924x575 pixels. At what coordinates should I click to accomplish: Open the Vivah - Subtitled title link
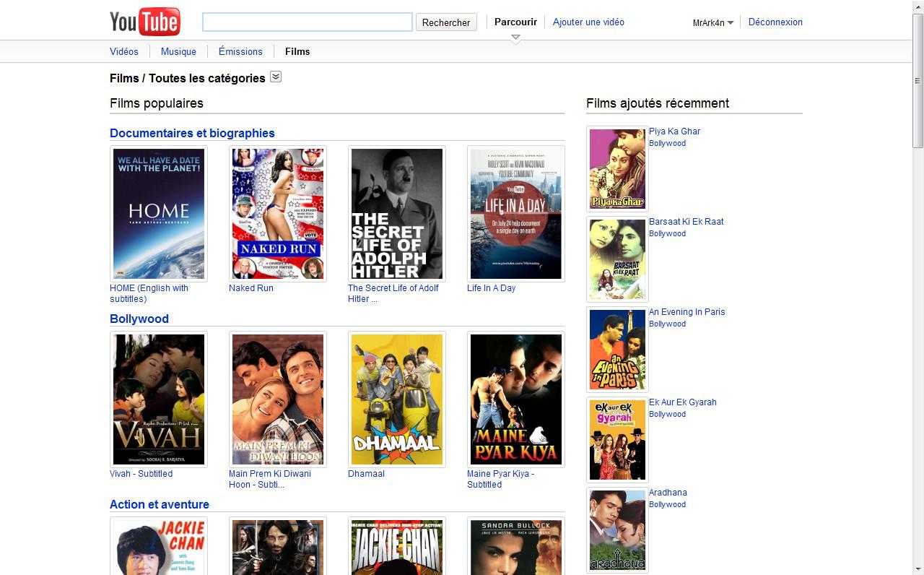pos(141,474)
